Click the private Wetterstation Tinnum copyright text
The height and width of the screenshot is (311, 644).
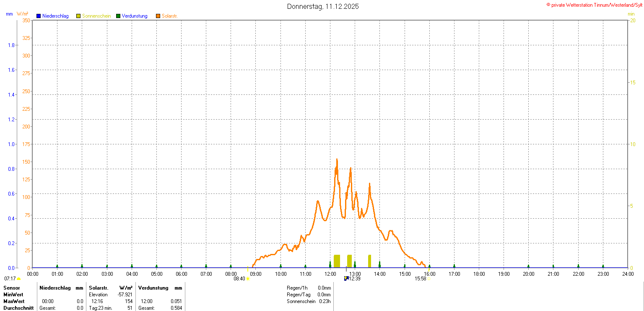click(594, 5)
